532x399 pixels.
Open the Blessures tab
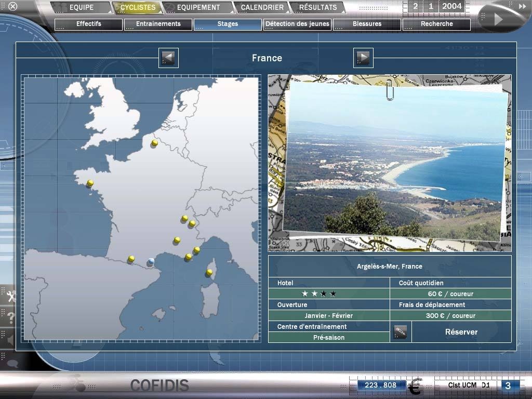pyautogui.click(x=367, y=24)
